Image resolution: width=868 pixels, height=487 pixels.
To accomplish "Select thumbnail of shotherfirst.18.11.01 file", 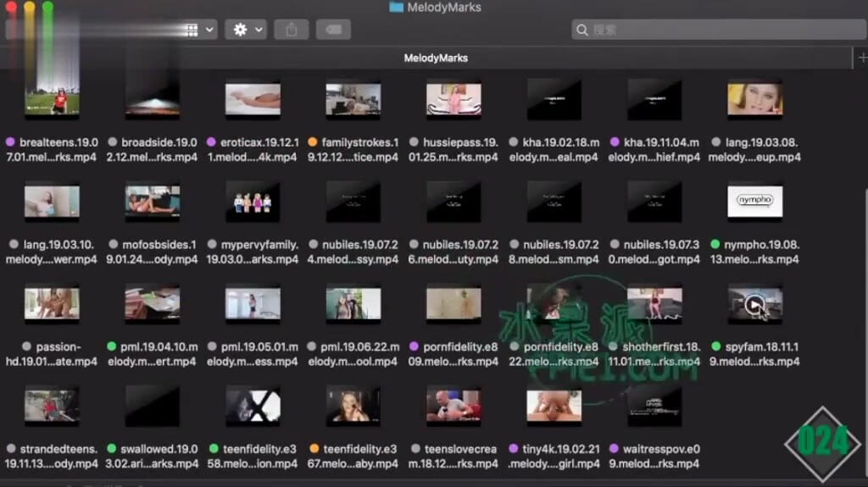I will 654,303.
